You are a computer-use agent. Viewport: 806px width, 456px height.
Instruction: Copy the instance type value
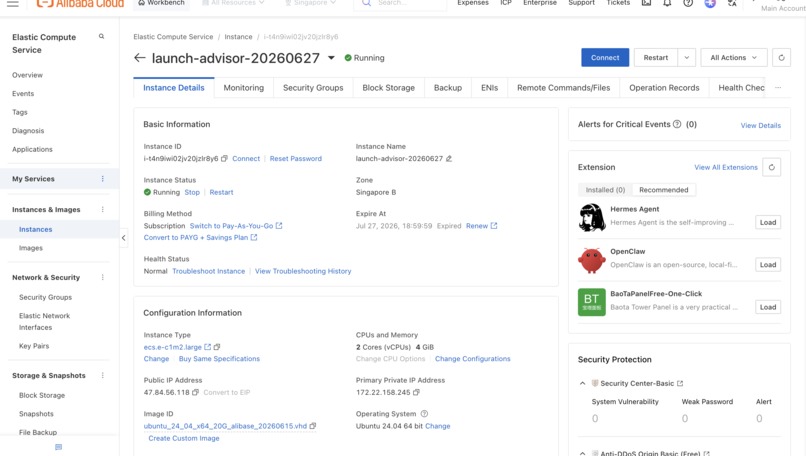[x=217, y=347]
